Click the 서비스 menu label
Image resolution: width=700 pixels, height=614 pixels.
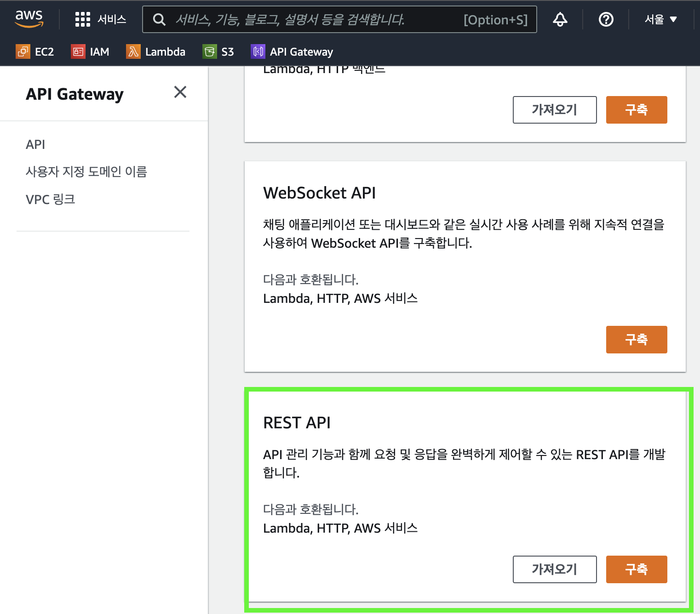click(112, 19)
